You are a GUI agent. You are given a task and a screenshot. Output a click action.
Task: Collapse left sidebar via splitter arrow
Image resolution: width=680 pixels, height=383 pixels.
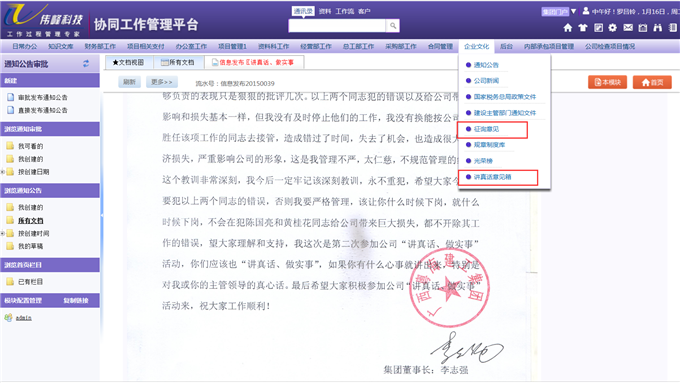coord(102,215)
